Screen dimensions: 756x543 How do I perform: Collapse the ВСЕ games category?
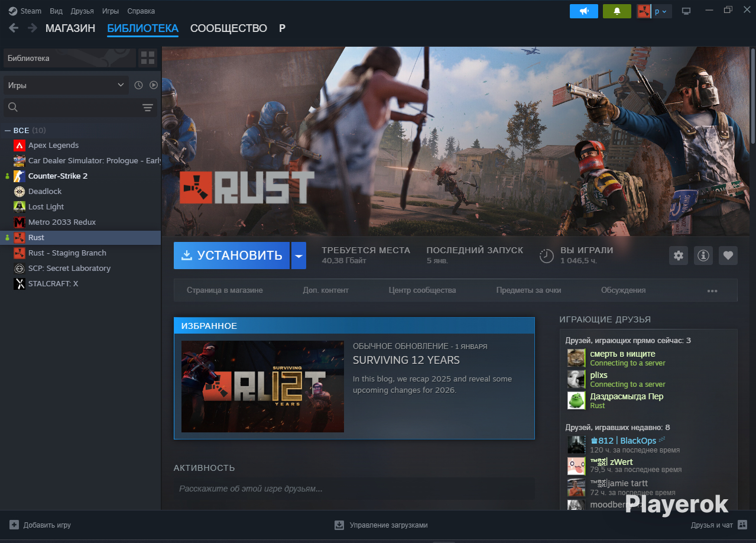pyautogui.click(x=8, y=130)
